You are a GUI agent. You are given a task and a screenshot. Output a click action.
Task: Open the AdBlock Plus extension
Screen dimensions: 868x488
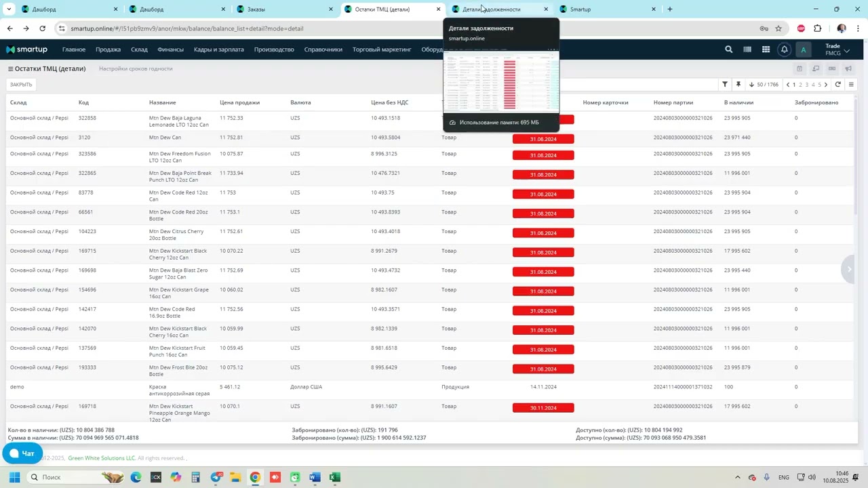point(802,28)
